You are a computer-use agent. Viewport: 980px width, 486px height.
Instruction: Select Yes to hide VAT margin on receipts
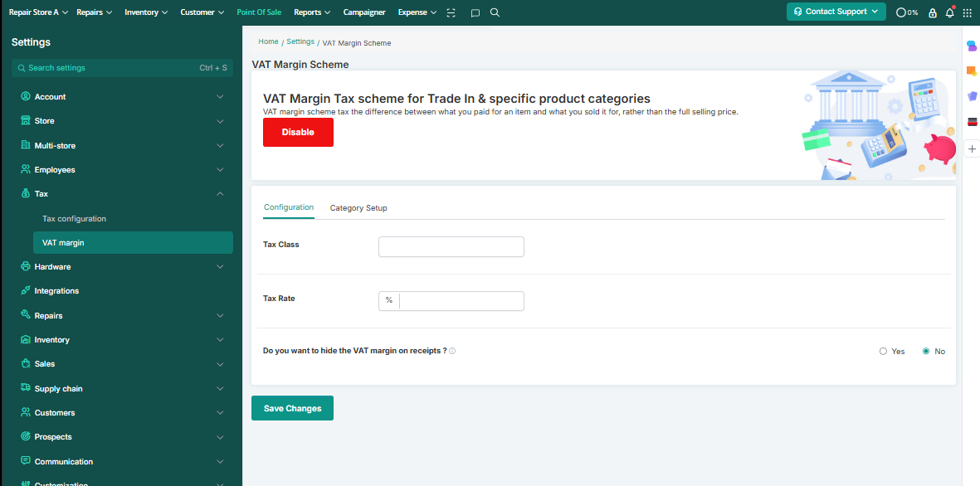883,352
